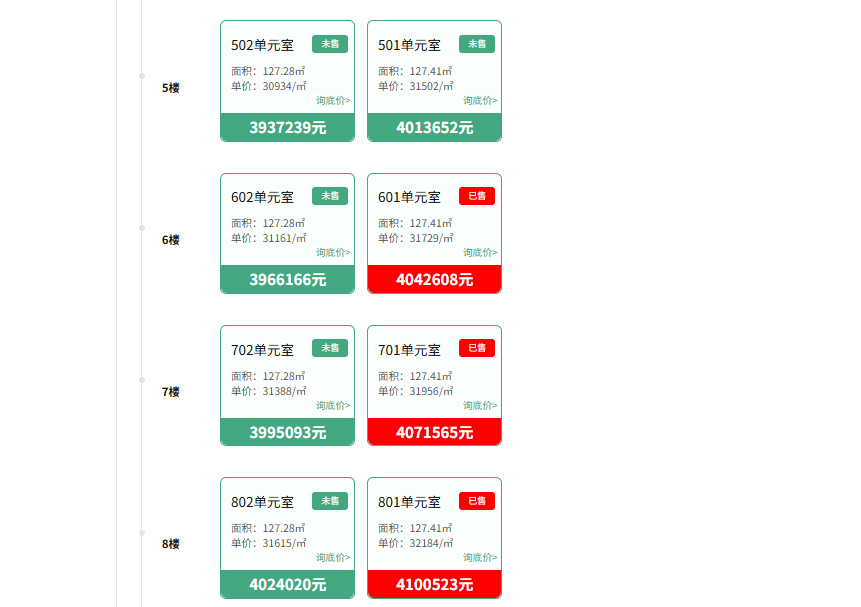Click the 未售 badge on unit 502

click(x=329, y=44)
